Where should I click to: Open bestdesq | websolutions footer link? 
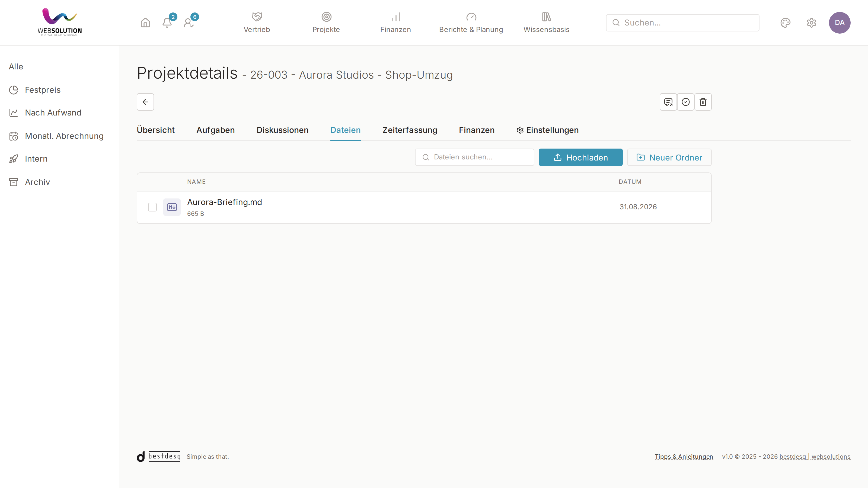815,456
